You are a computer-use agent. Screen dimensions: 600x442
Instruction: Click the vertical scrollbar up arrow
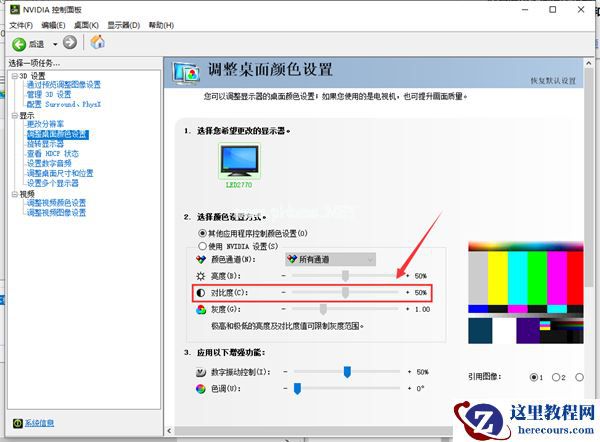[589, 63]
